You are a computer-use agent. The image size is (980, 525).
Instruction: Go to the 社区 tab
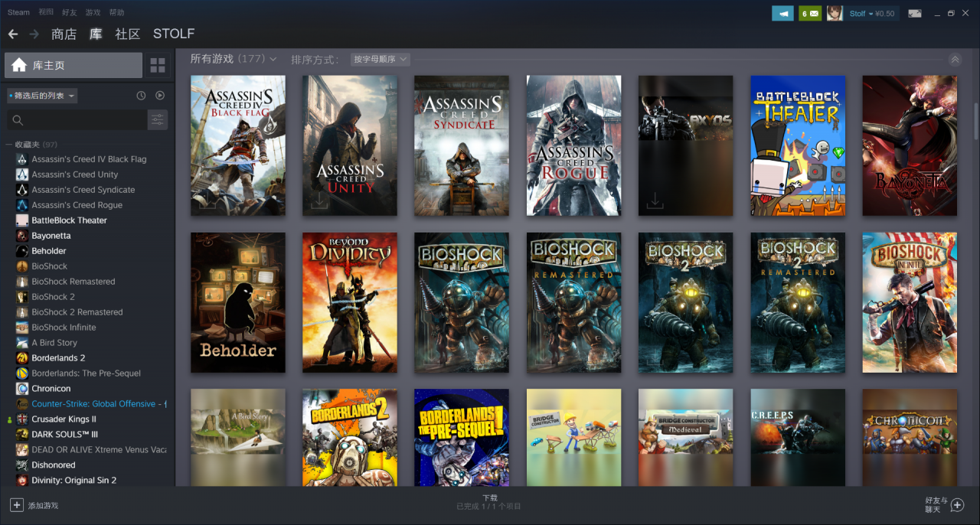point(128,34)
